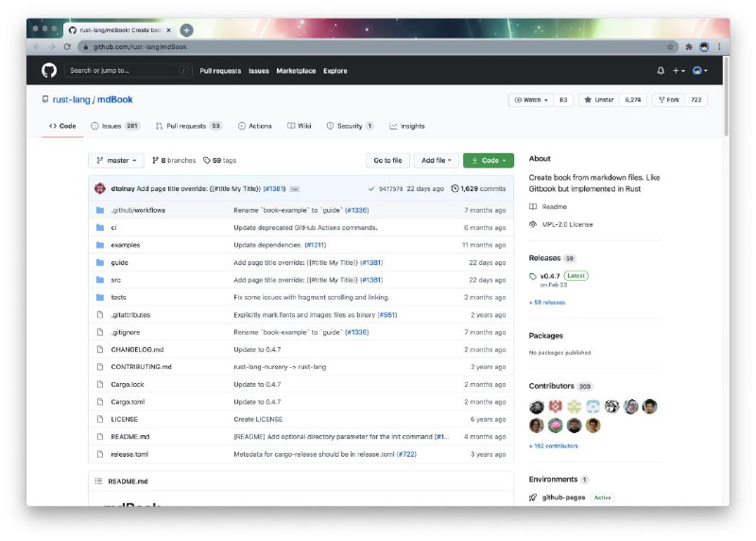Open Chrome extensions puzzle icon
Screen dimensions: 756x541
(x=689, y=46)
